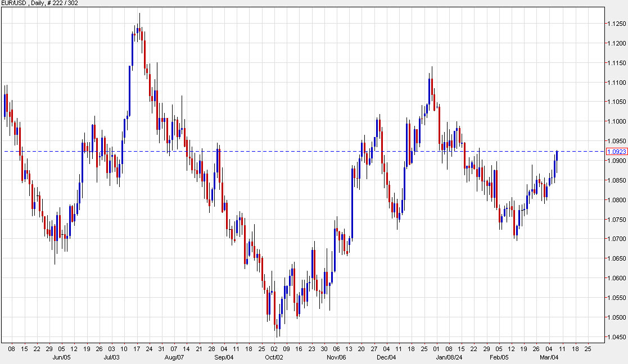628x364 pixels.
Task: Click the Oct/02 date axis label
Action: (274, 356)
